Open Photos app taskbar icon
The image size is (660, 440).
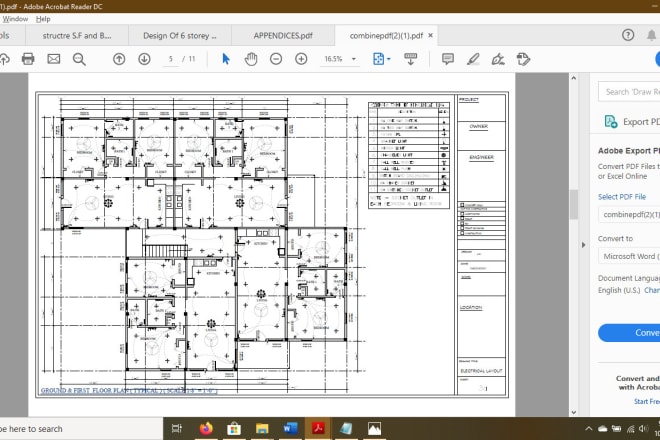coord(374,429)
